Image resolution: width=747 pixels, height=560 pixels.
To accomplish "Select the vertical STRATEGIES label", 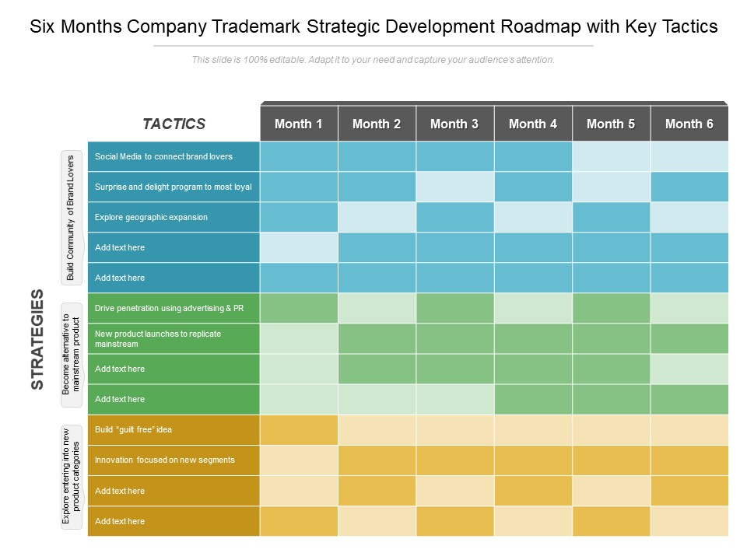I will tap(37, 339).
